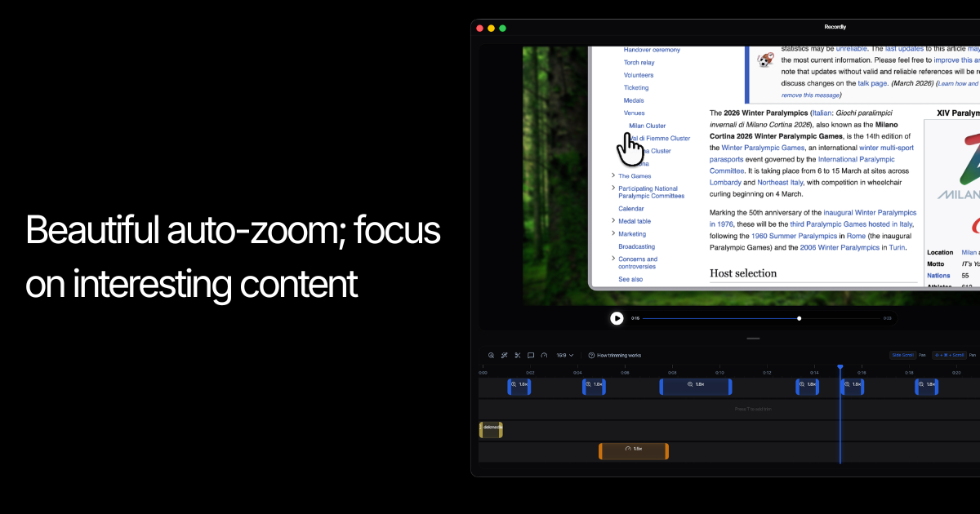Open the Torch relay contents link
This screenshot has height=514, width=980.
(x=639, y=63)
